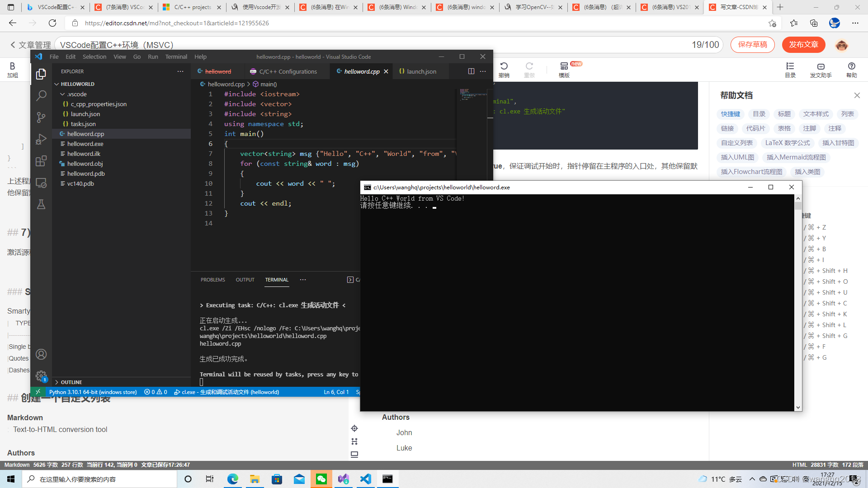Click Python 3.10.1 interpreter in status bar
Image resolution: width=868 pixels, height=488 pixels.
[93, 392]
